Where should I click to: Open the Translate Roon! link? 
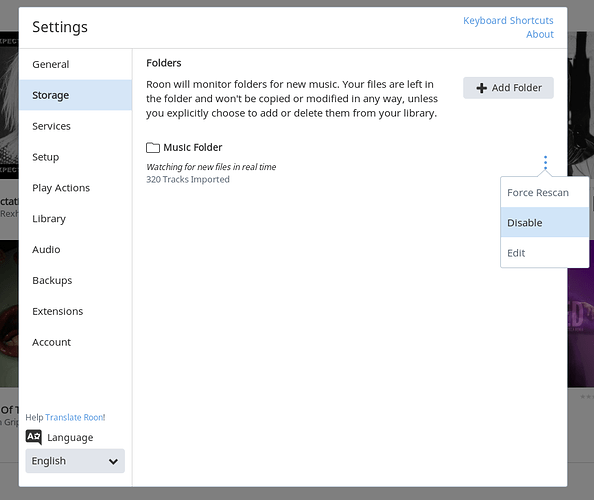click(x=75, y=417)
